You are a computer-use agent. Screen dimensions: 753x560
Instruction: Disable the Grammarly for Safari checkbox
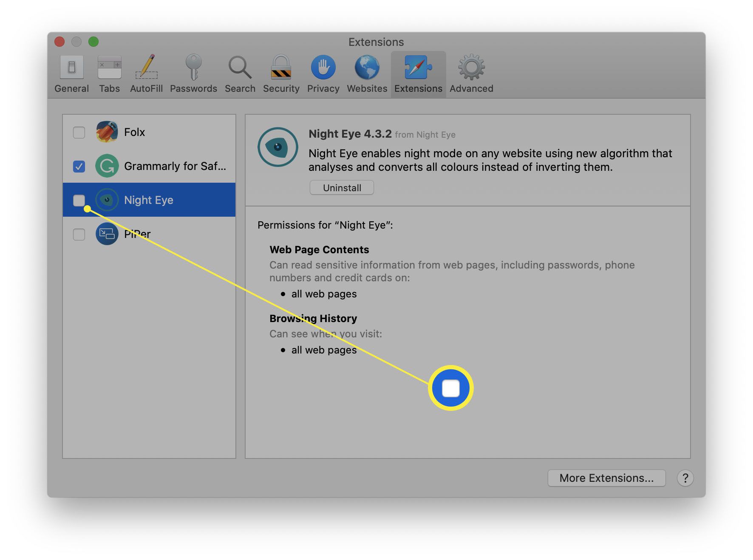tap(79, 166)
